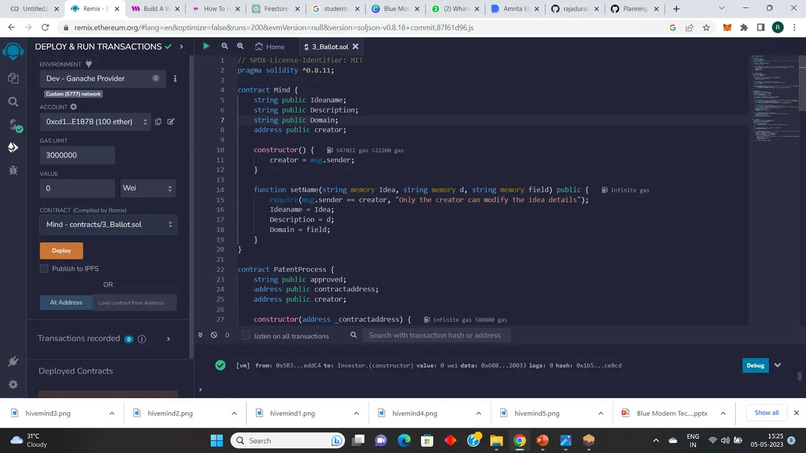The image size is (806, 453).
Task: Sign a message using account edit icon
Action: click(x=171, y=122)
